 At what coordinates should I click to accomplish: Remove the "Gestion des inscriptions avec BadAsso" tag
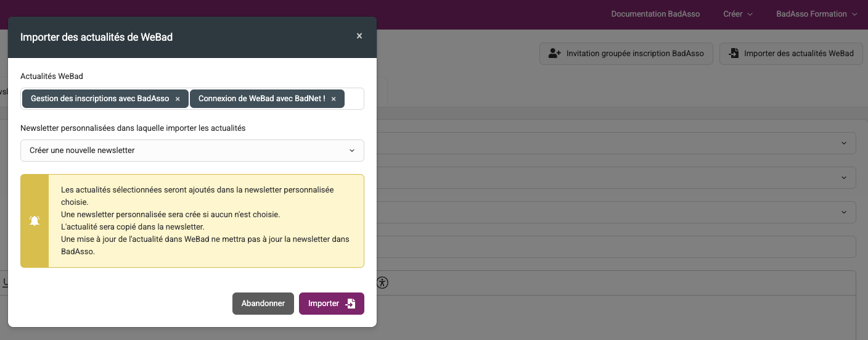(178, 99)
